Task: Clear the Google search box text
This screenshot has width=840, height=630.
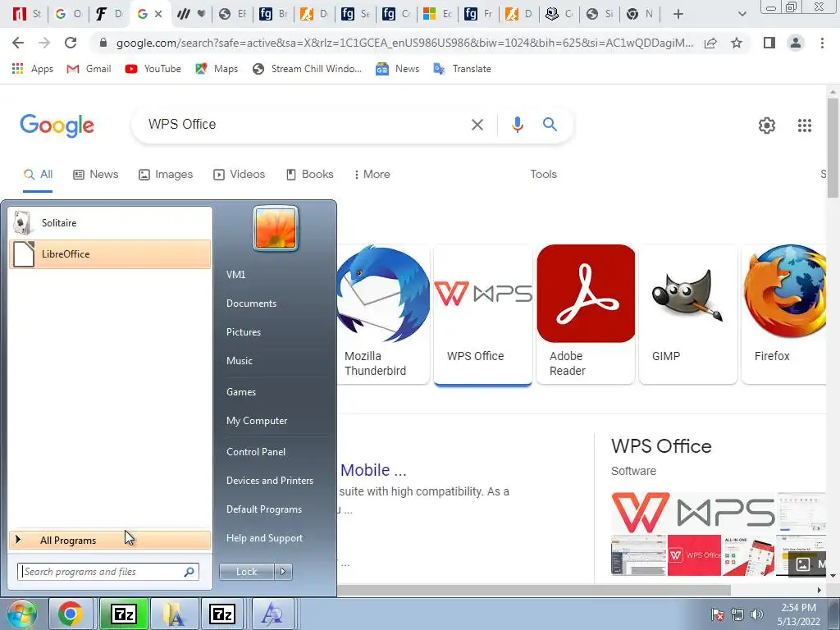Action: coord(477,125)
